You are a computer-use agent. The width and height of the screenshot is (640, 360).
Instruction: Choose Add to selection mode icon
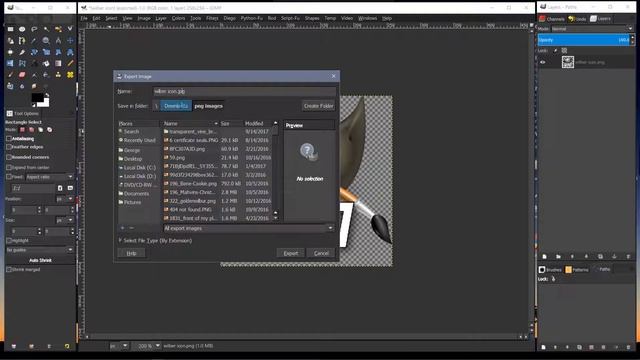coord(31,130)
